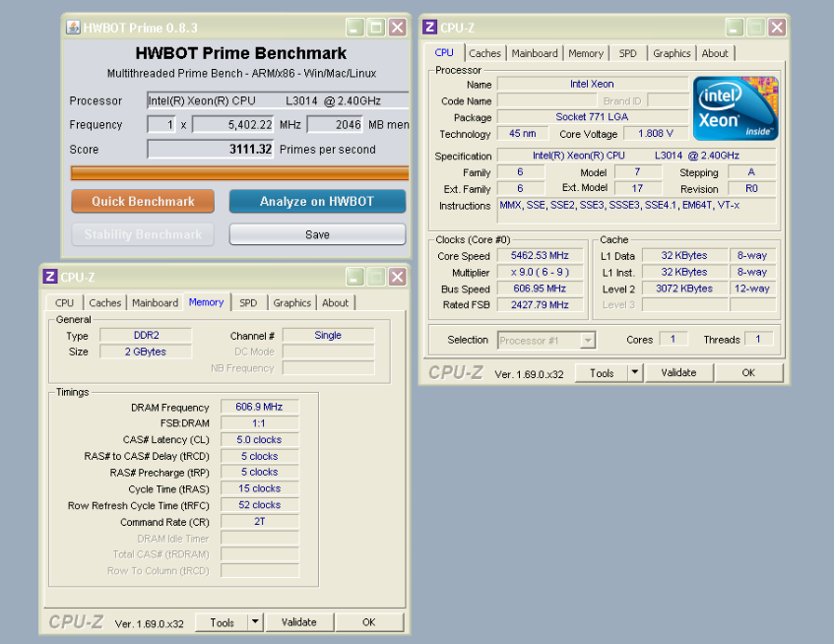Start the Quick Benchmark
The width and height of the screenshot is (834, 644).
tap(143, 202)
